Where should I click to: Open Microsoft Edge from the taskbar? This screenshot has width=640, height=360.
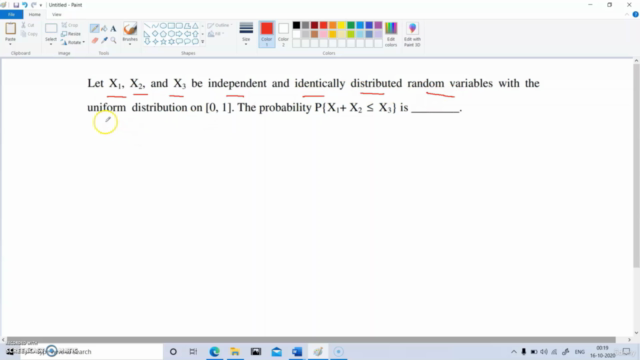click(214, 351)
